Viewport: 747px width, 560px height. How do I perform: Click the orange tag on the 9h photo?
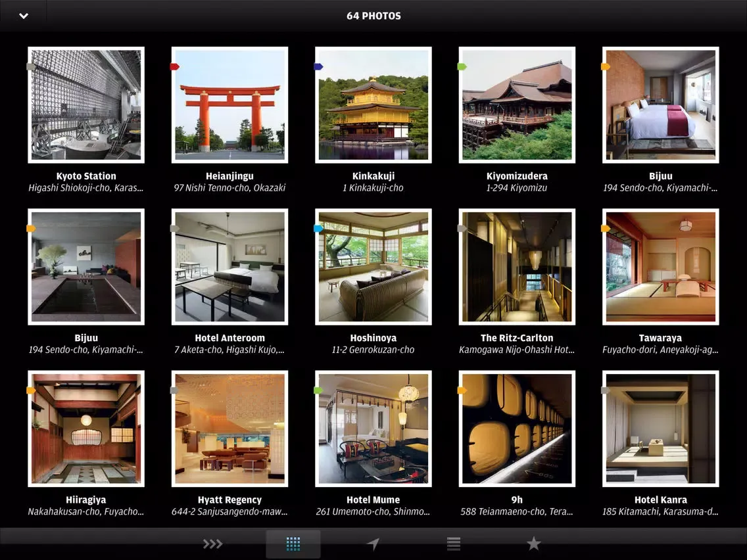(x=462, y=390)
